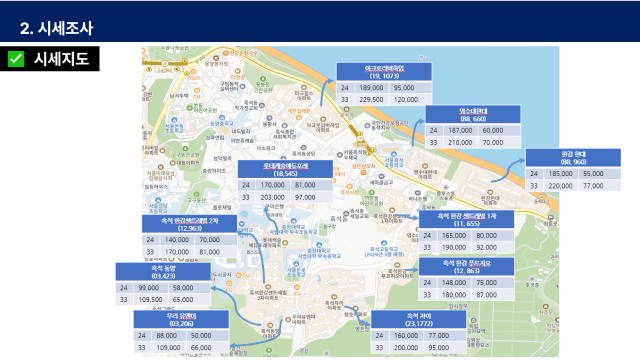The height and width of the screenshot is (360, 640).
Task: Click the 우리 유앤미 table header
Action: [181, 320]
